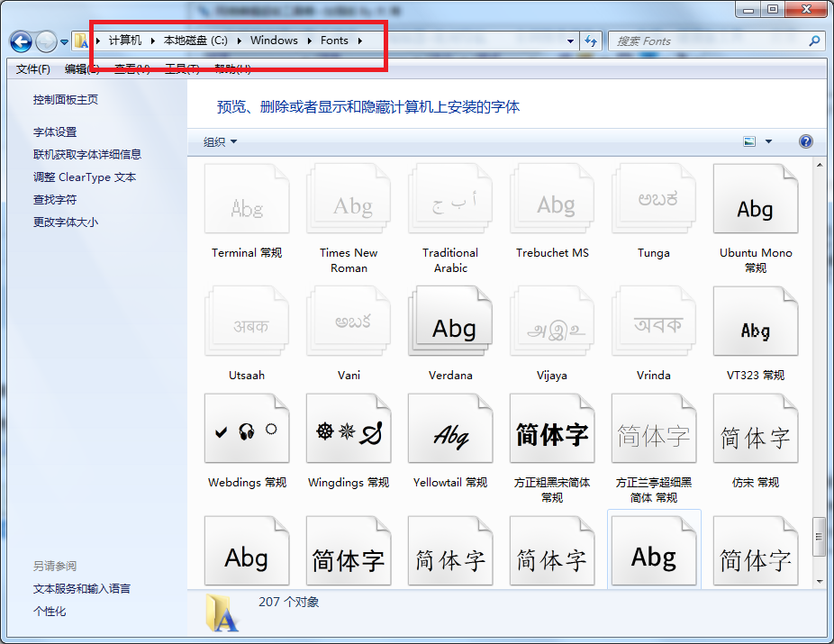Screen dimensions: 834x644
Task: Expand the view options dropdown arrow
Action: pyautogui.click(x=768, y=141)
